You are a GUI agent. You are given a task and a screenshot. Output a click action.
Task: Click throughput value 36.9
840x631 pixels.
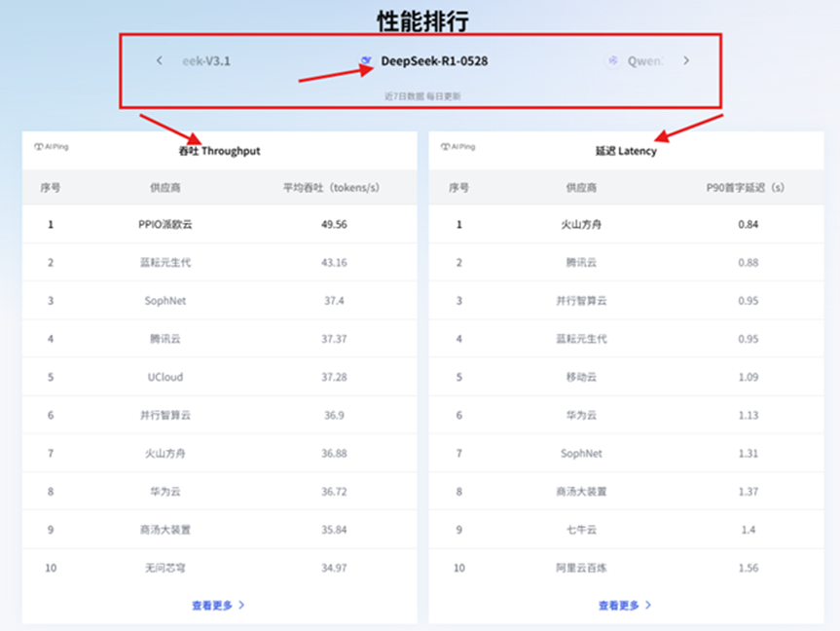334,415
